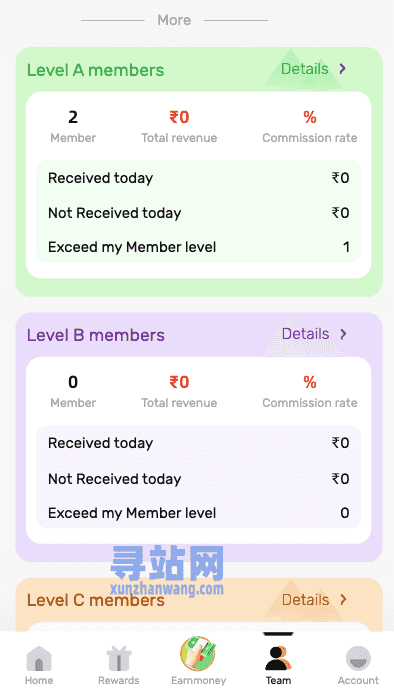This screenshot has height=688, width=394.
Task: Select the Level A members heading
Action: pyautogui.click(x=96, y=70)
